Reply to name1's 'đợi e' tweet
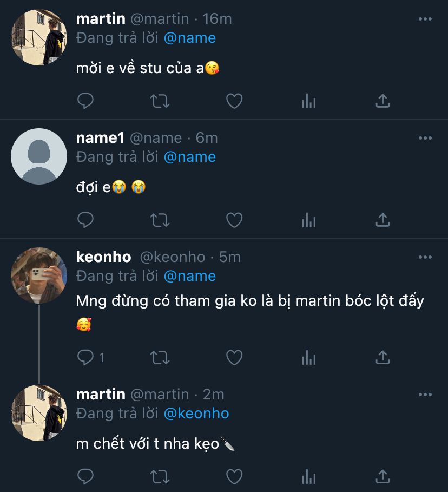The height and width of the screenshot is (492, 448). pos(85,220)
